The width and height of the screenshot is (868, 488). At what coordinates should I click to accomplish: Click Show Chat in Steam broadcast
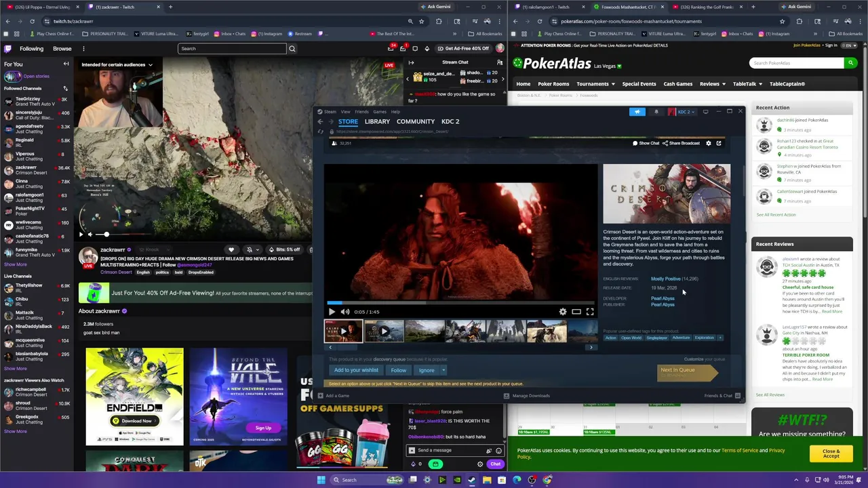[x=646, y=143]
